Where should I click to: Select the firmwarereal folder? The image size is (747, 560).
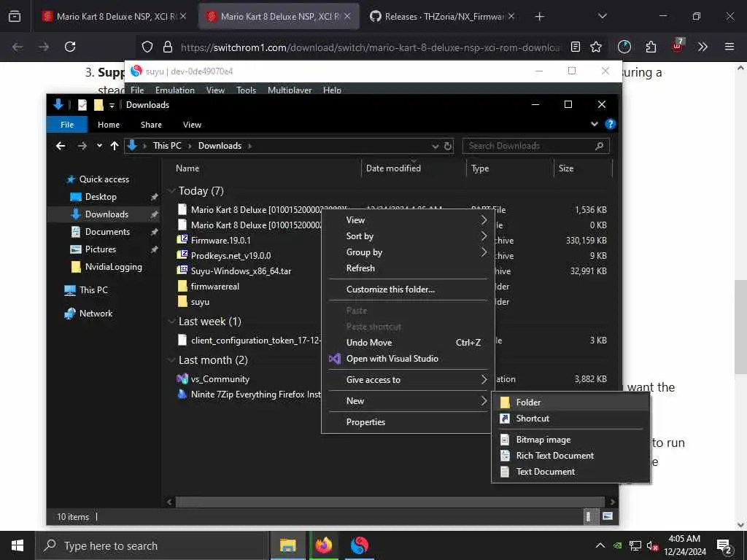[215, 287]
